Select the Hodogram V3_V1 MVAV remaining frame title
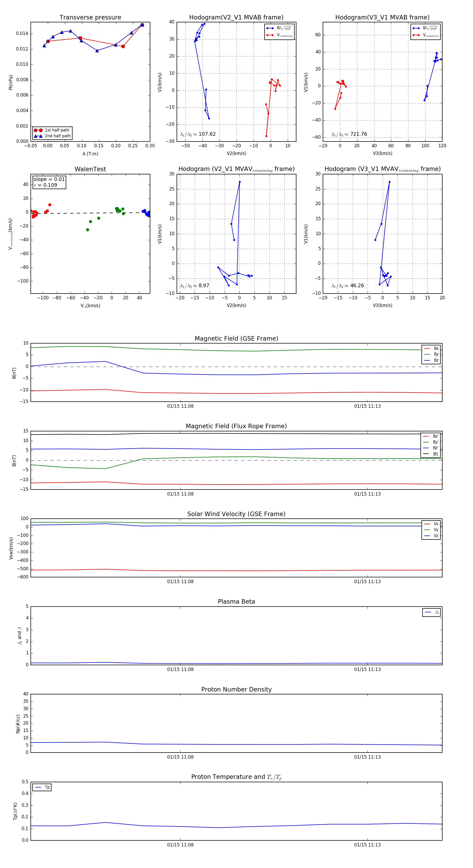Viewport: 473px width, 868px height. [x=382, y=169]
